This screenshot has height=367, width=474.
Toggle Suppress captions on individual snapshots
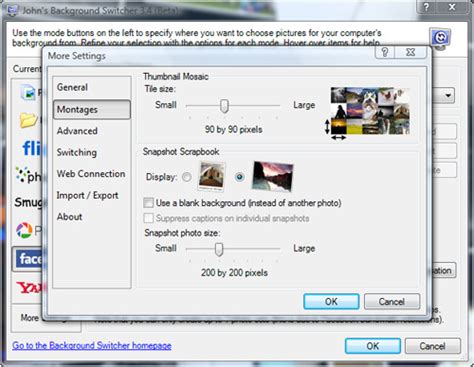(x=148, y=218)
